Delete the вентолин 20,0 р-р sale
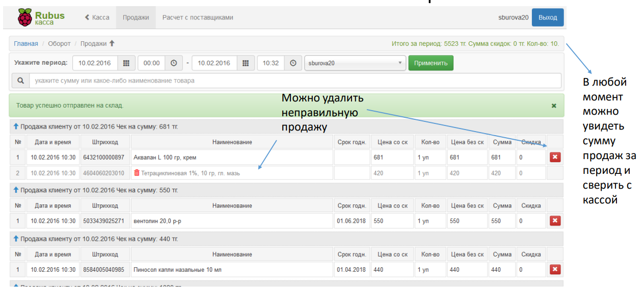 tap(555, 221)
